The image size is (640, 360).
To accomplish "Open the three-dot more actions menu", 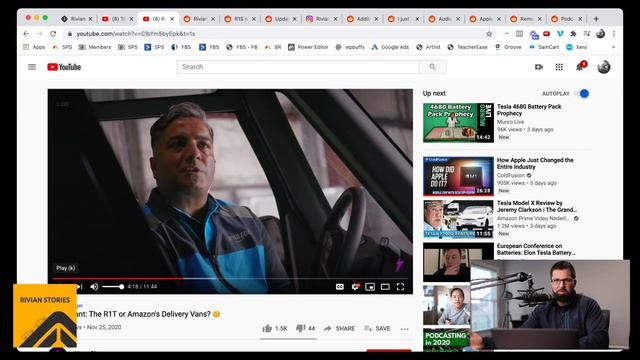I will click(x=404, y=329).
